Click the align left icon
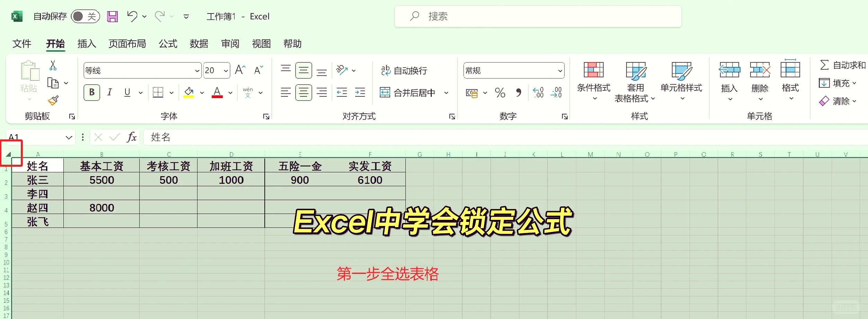The height and width of the screenshot is (319, 868). tap(286, 92)
